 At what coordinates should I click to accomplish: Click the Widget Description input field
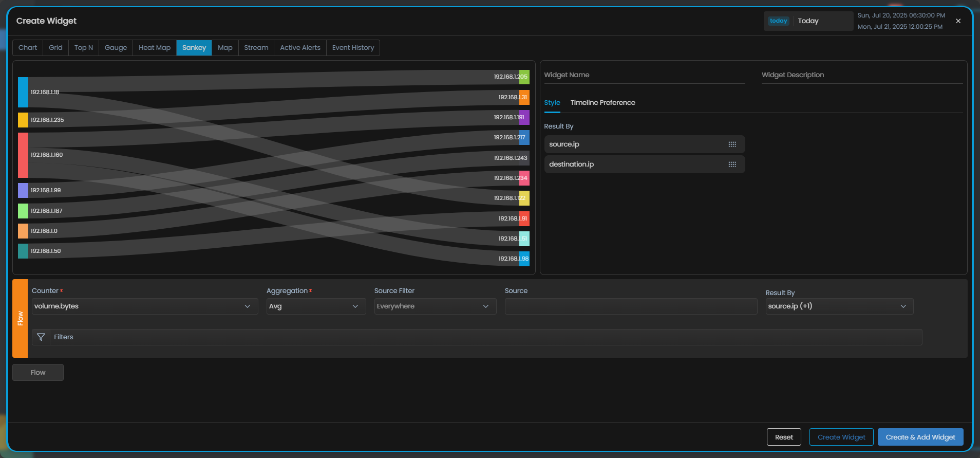point(862,75)
